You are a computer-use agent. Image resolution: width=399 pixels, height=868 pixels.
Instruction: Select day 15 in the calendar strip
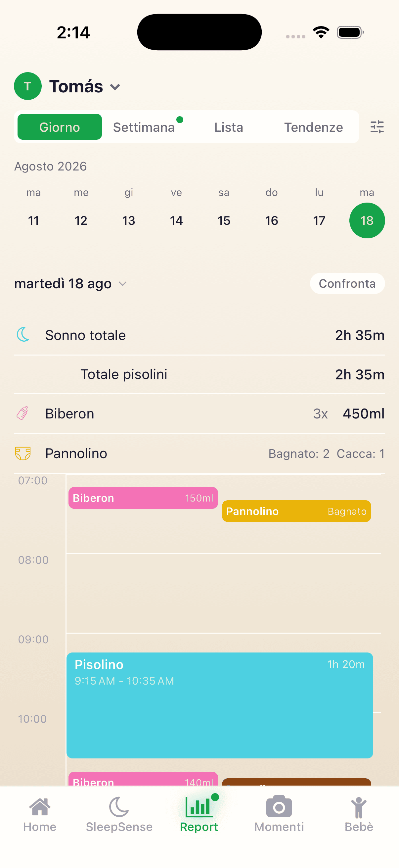(x=224, y=220)
